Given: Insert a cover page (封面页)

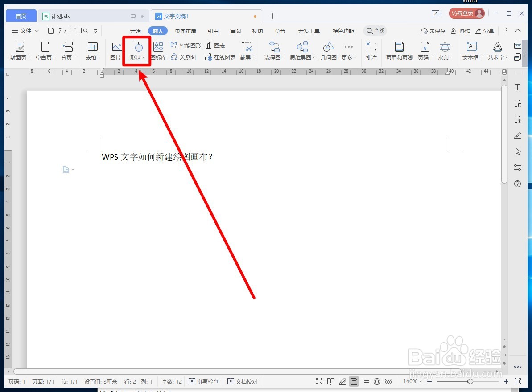Looking at the screenshot, I should click(x=20, y=51).
